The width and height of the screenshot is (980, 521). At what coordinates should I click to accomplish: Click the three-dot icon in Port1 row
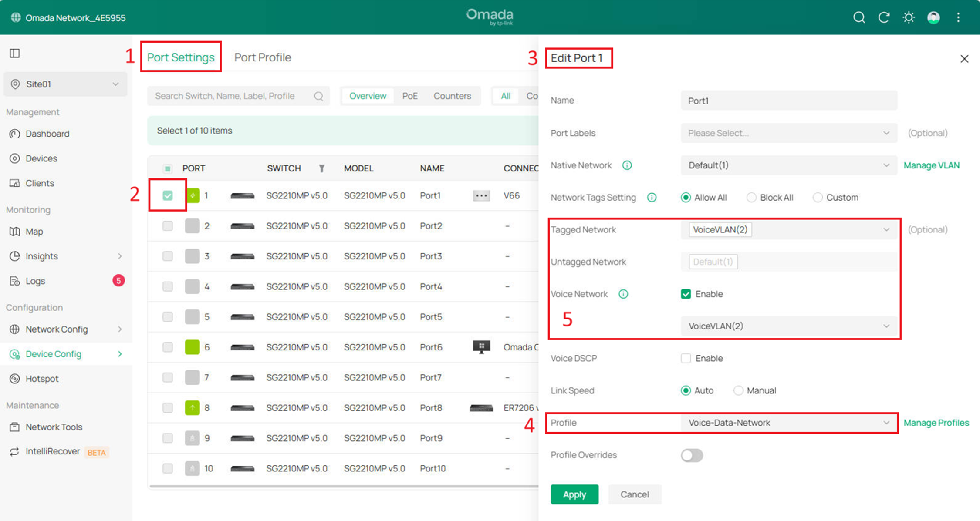point(481,196)
